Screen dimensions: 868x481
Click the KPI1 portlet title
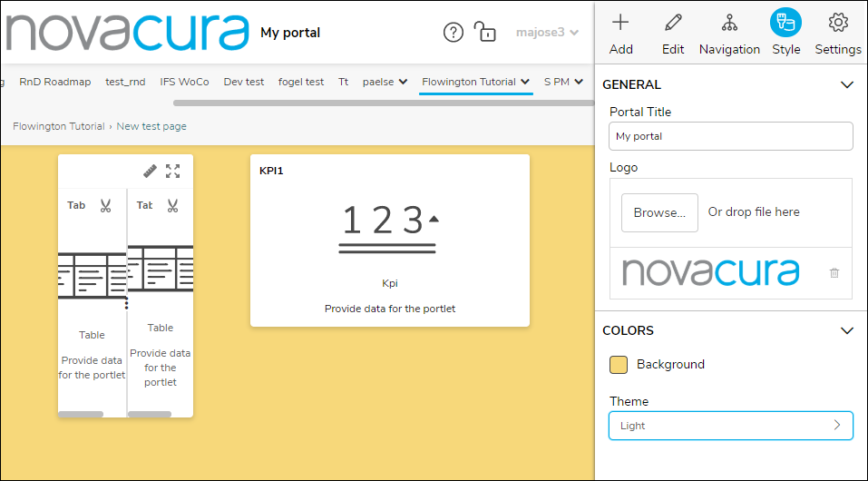coord(271,171)
